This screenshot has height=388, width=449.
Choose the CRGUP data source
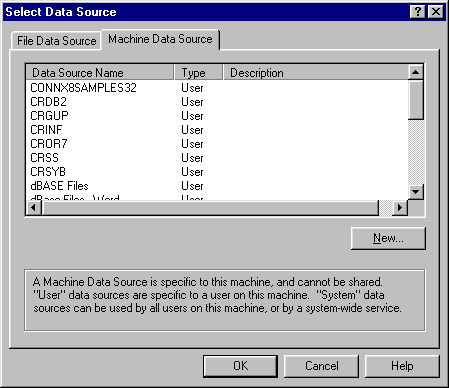pos(49,116)
